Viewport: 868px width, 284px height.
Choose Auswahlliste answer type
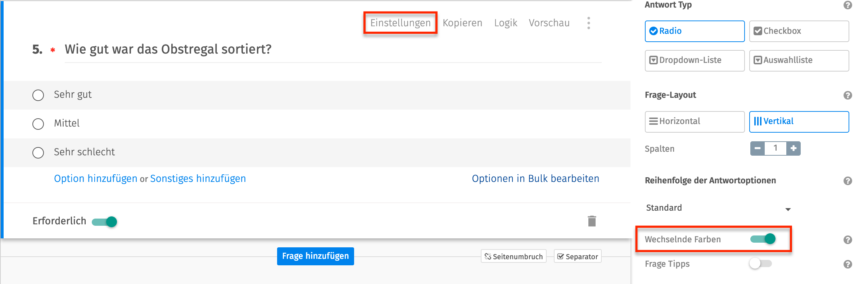(x=799, y=60)
